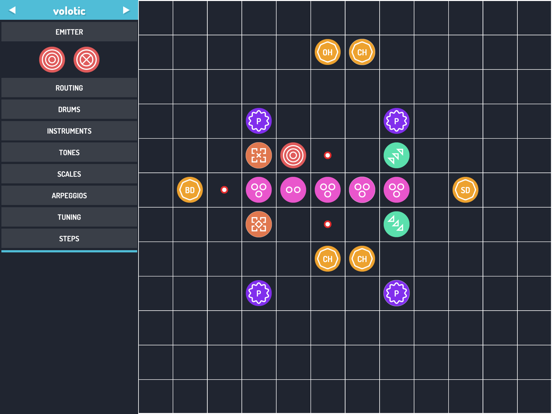Viewport: 552px width, 414px height.
Task: Select the crossed-circle emitter in the sidebar
Action: click(86, 59)
